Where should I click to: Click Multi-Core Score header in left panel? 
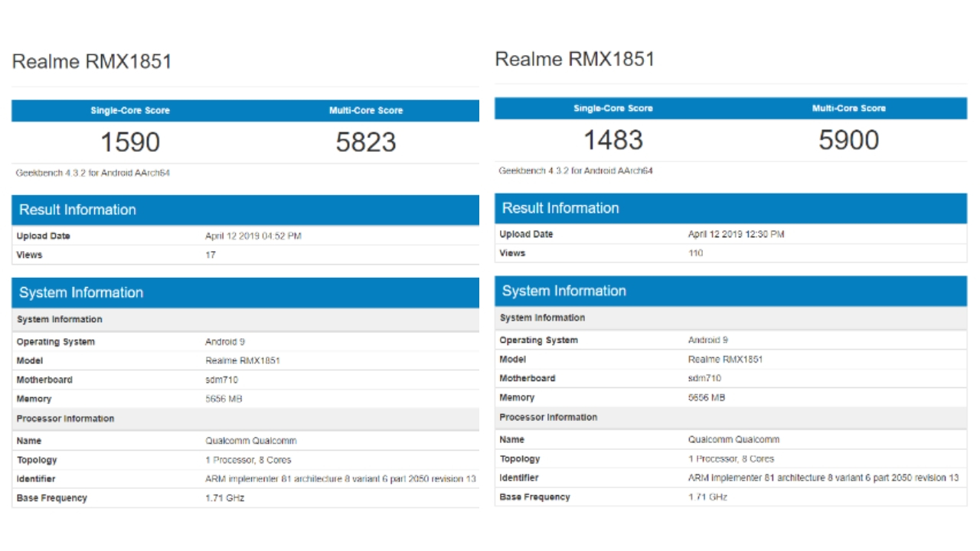point(366,110)
